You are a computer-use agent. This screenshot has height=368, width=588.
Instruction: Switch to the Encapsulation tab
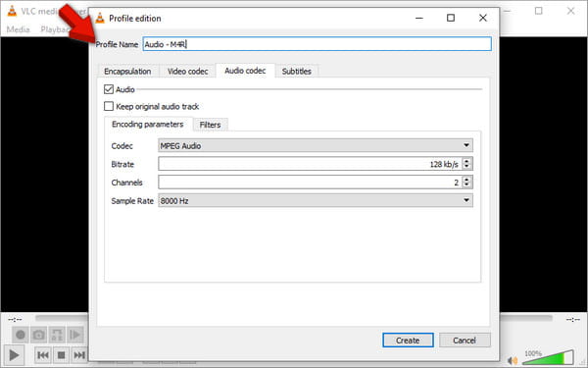click(x=127, y=71)
